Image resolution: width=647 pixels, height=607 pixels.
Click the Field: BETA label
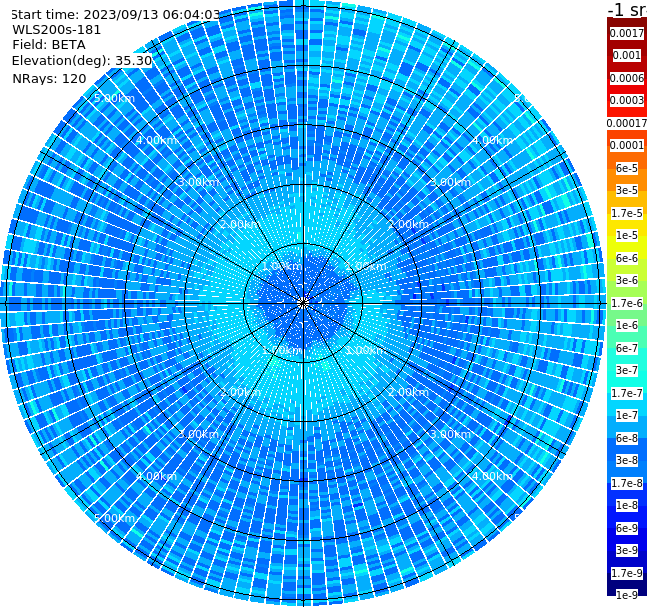(x=49, y=45)
